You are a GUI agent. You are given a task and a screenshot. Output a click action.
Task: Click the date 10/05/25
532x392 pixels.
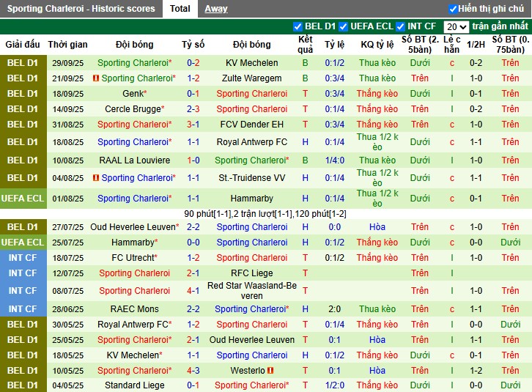tap(67, 371)
